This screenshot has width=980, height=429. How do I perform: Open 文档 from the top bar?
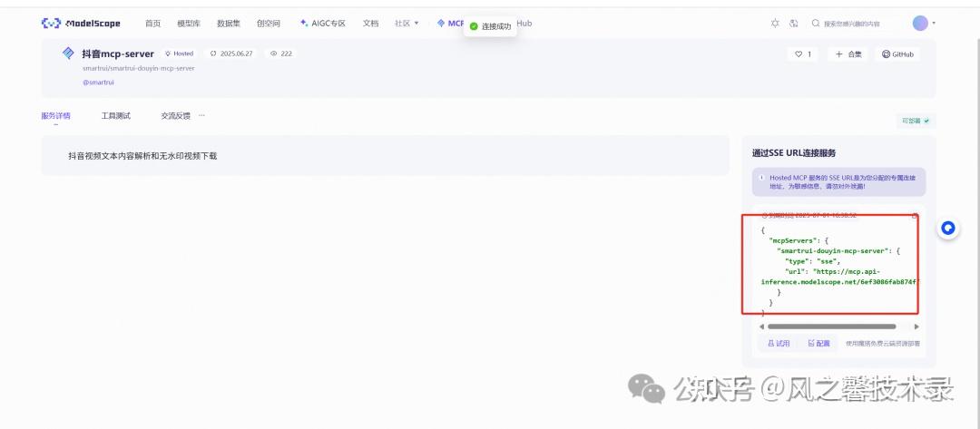(x=370, y=24)
